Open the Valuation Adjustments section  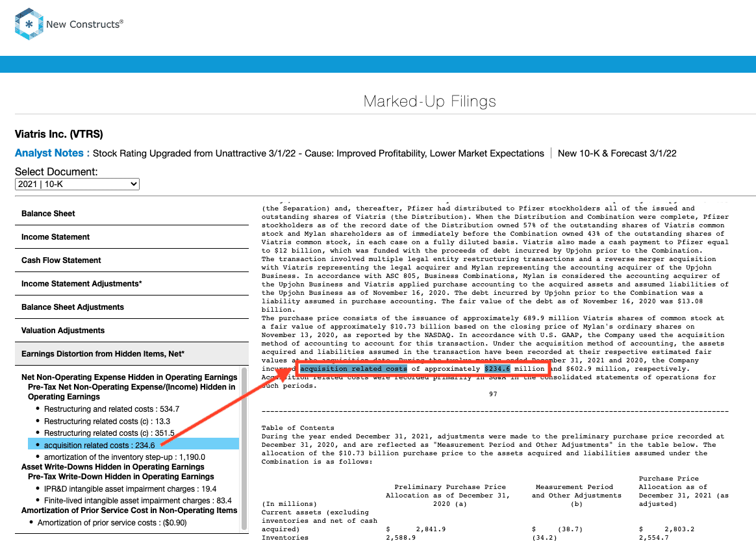[x=132, y=331]
